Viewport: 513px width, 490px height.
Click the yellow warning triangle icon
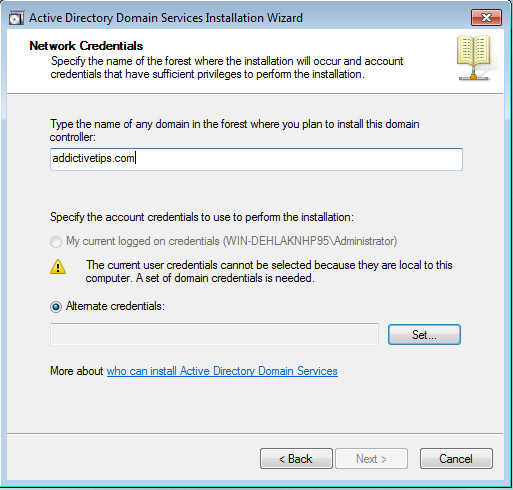pos(58,267)
